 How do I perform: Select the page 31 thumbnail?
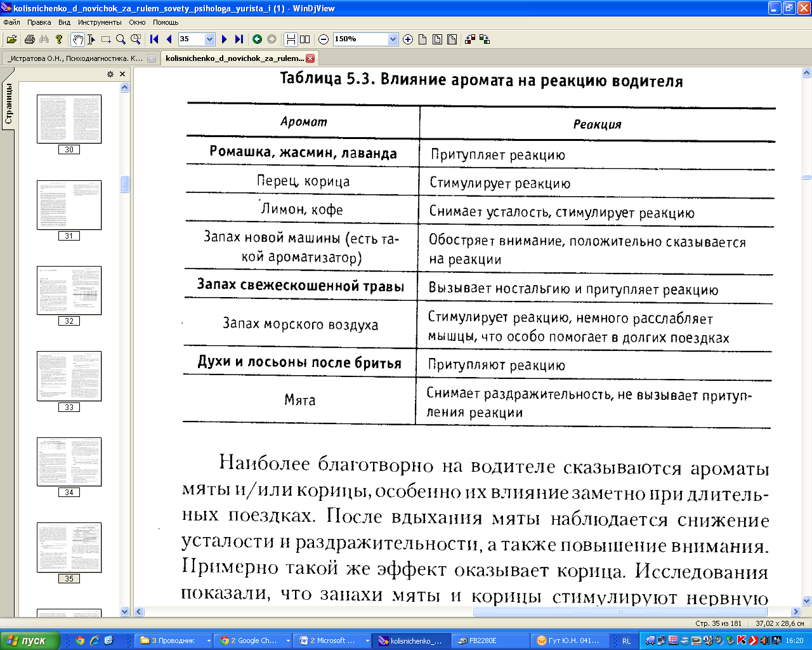[69, 205]
